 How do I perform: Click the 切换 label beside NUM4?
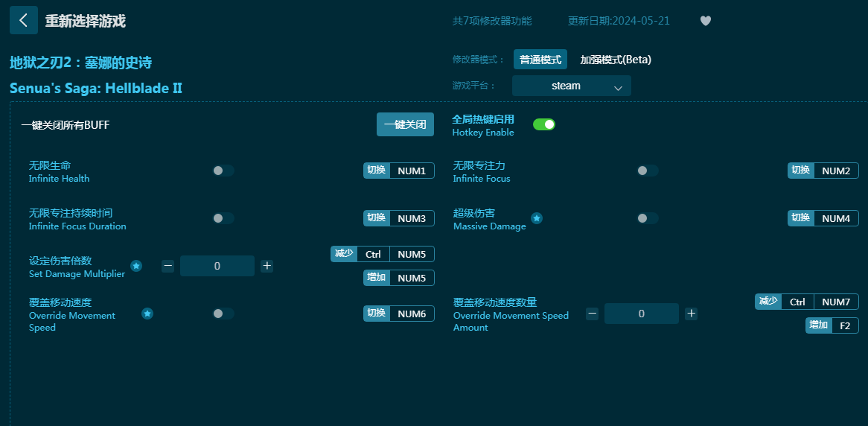tap(800, 218)
